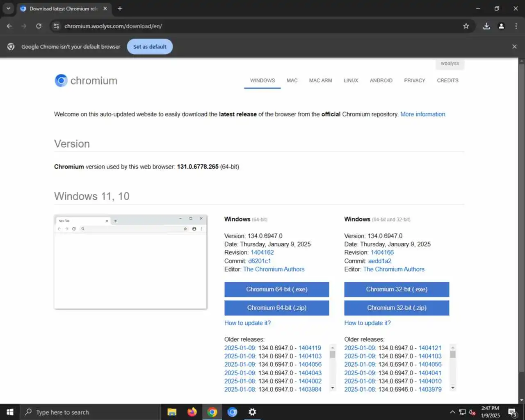The image size is (525, 420).
Task: Open revision 1404162 link
Action: tap(262, 252)
